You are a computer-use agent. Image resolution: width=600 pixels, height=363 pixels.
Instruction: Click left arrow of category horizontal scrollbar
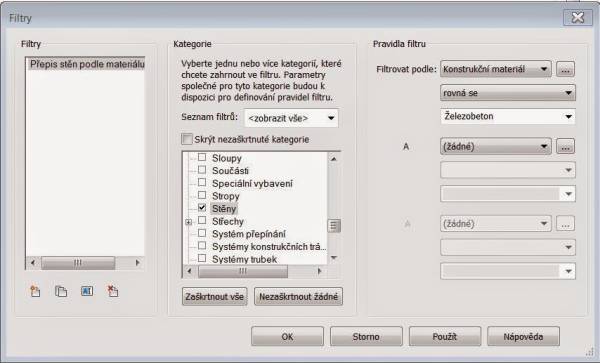[189, 271]
